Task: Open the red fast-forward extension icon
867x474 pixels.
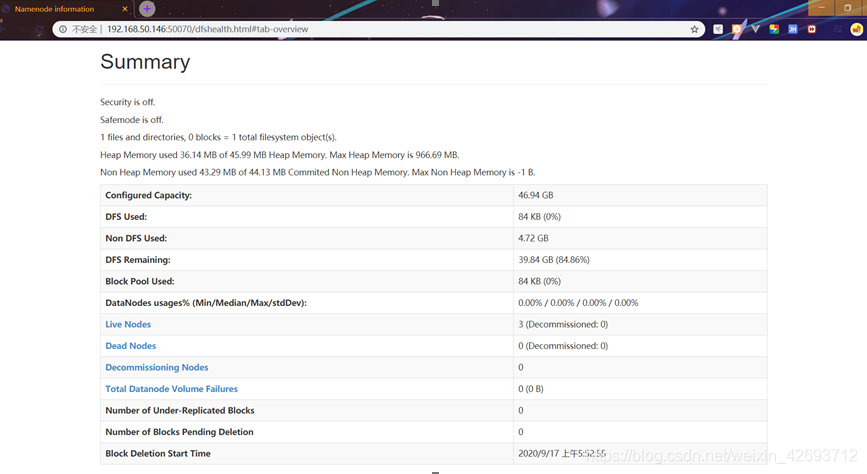Action: pyautogui.click(x=812, y=29)
